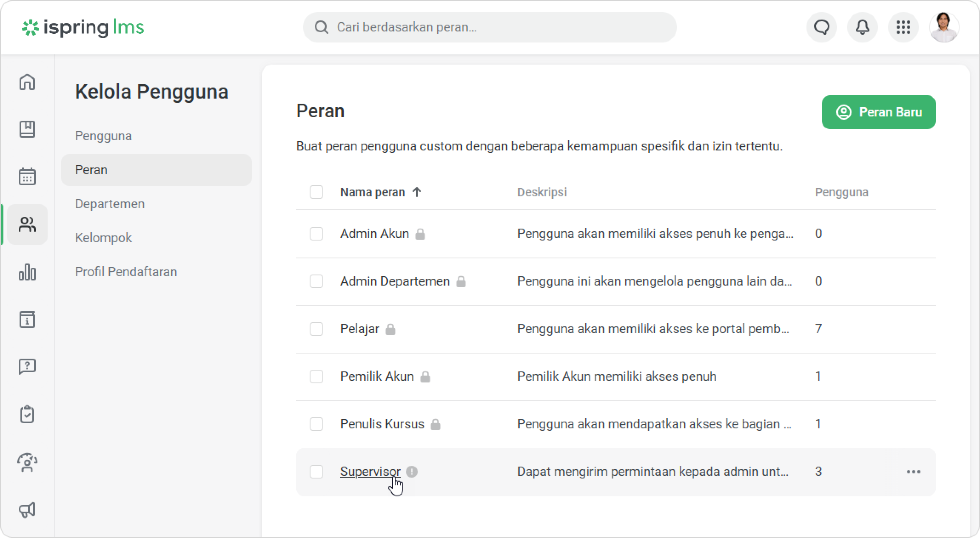
Task: Click the Peran Baru button
Action: [878, 112]
